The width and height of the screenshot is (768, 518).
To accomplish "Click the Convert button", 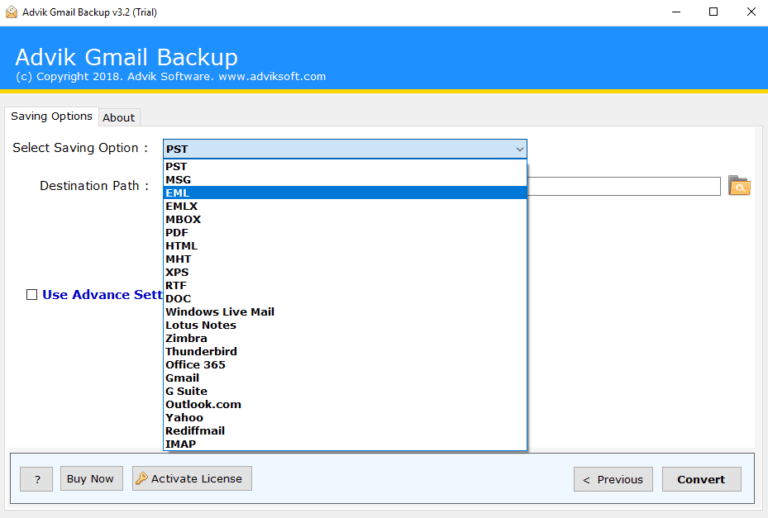I will click(701, 479).
